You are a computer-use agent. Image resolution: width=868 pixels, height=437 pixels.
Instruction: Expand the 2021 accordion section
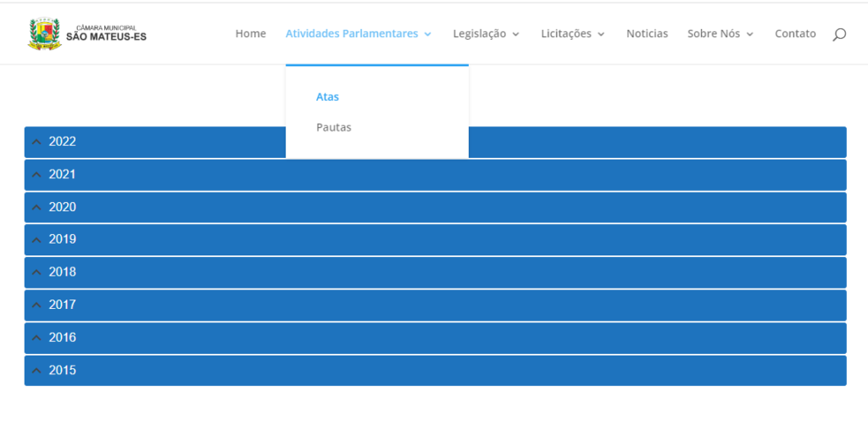point(435,175)
